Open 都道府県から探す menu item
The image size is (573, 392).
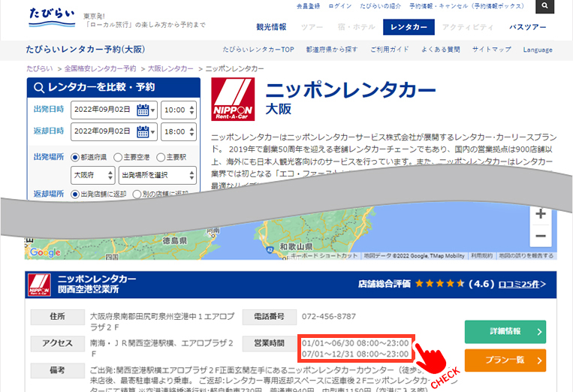pos(332,50)
